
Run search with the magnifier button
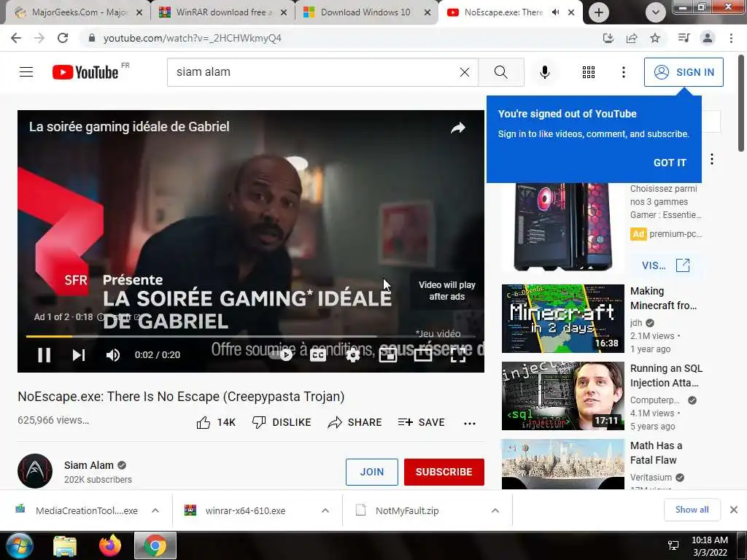click(500, 72)
